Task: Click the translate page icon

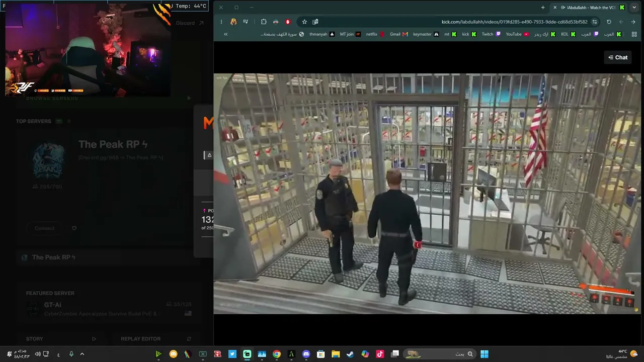Action: click(x=315, y=22)
